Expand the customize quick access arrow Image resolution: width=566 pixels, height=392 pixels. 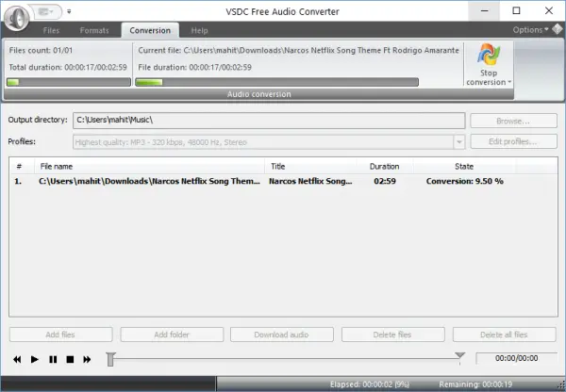tap(69, 11)
